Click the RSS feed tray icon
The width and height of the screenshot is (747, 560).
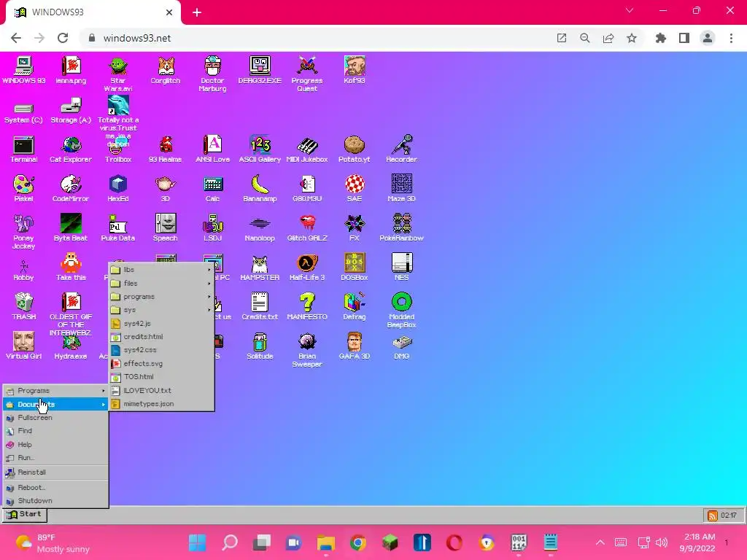pyautogui.click(x=712, y=516)
